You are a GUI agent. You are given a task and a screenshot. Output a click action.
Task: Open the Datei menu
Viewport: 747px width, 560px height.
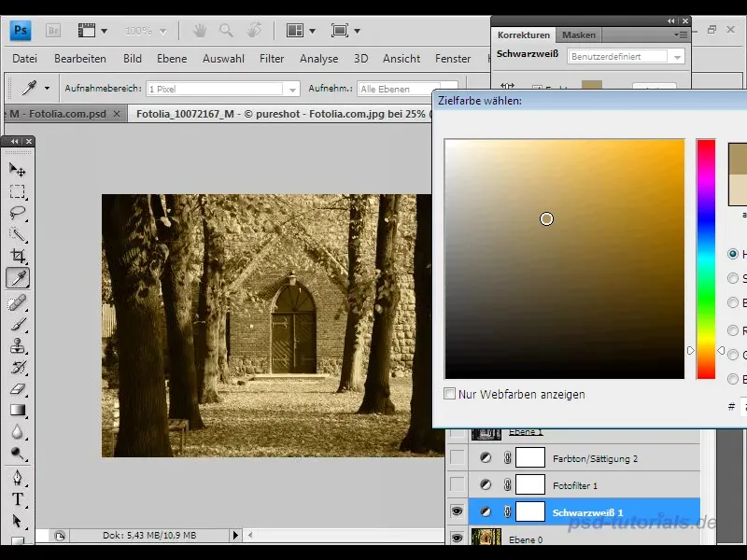(x=25, y=59)
